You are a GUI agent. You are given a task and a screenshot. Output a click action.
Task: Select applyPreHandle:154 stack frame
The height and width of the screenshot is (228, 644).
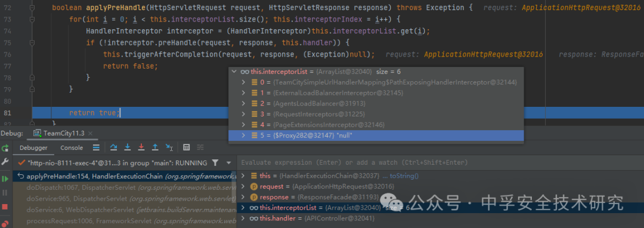125,176
